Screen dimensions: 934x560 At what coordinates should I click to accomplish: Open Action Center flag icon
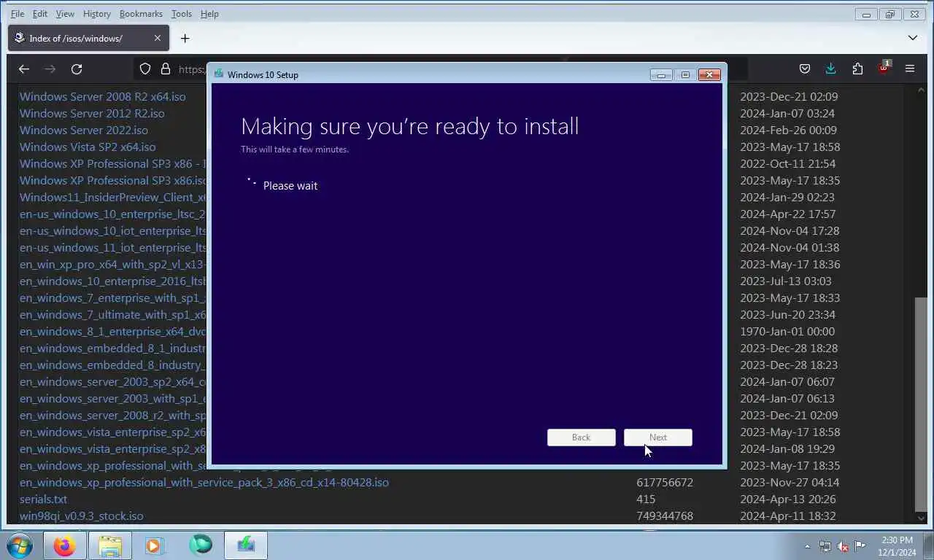click(860, 546)
